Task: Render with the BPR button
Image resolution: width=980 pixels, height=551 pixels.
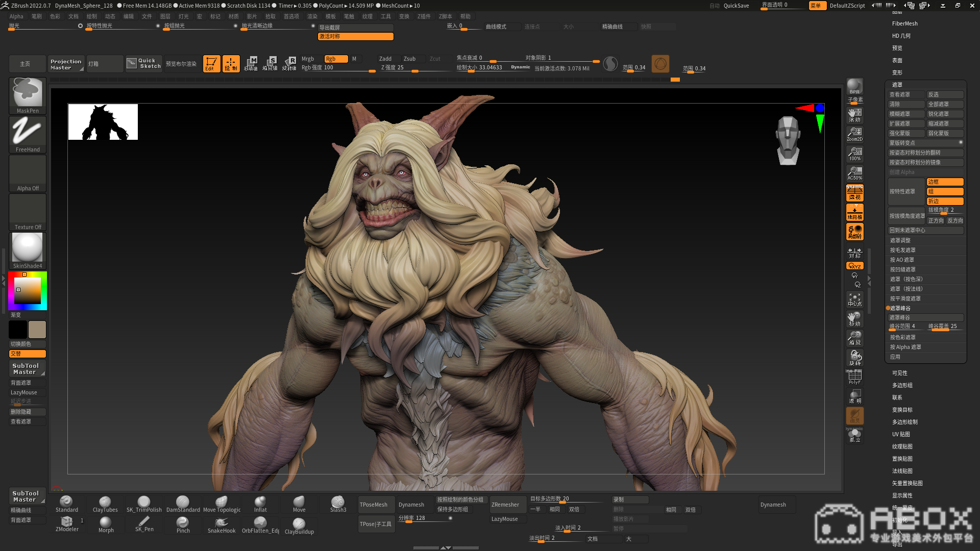Action: [x=854, y=86]
